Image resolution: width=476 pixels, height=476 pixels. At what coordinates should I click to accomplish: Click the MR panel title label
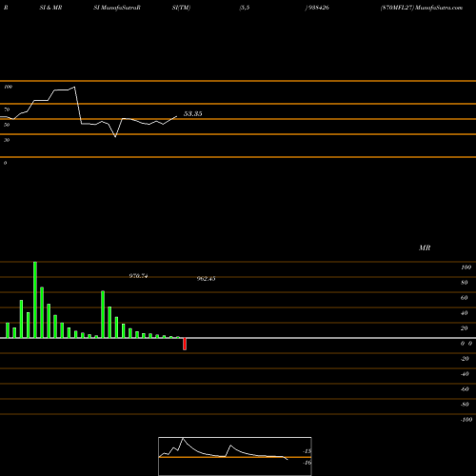click(x=425, y=248)
